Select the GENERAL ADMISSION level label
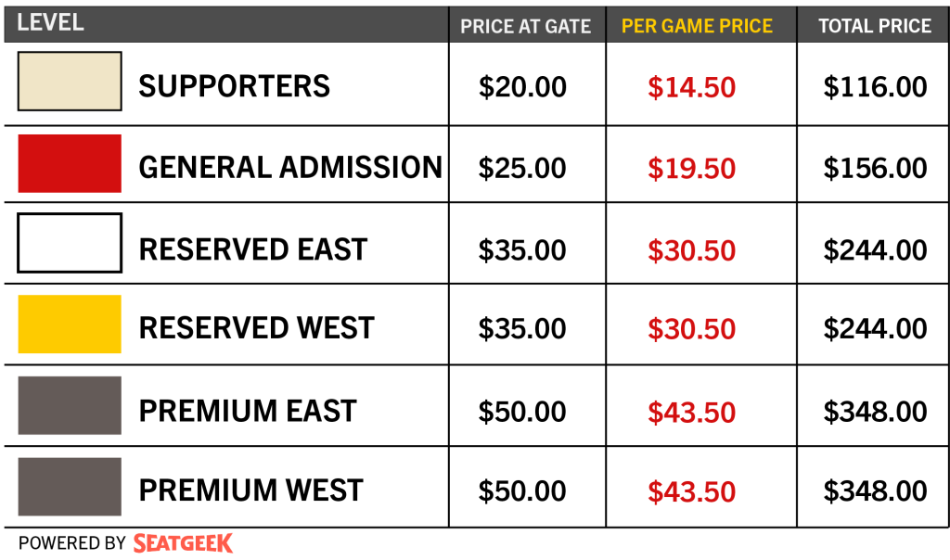The image size is (950, 560). (290, 167)
